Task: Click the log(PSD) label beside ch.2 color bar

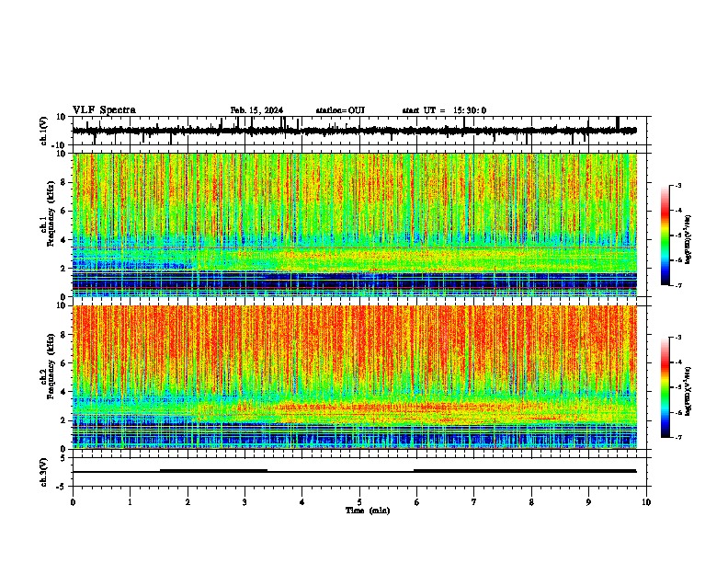Action: point(688,391)
